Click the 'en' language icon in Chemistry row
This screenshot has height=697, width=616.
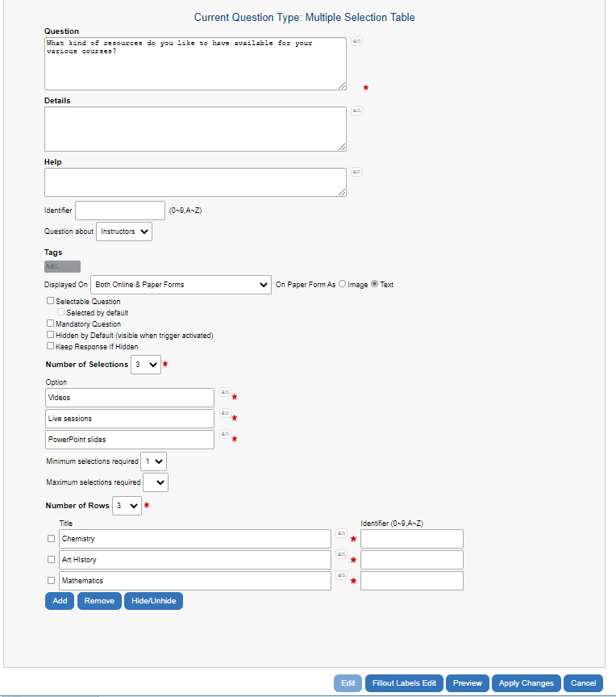coord(341,533)
